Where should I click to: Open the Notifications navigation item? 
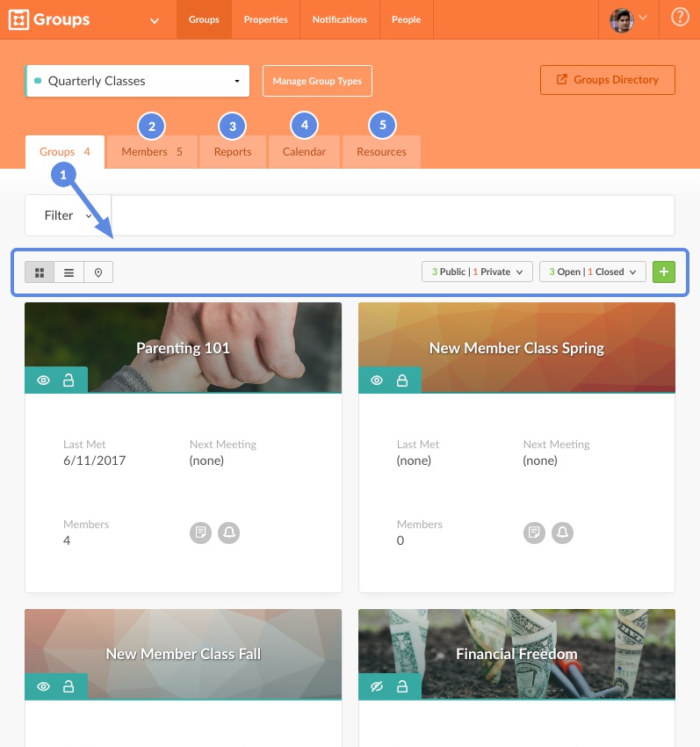click(340, 19)
